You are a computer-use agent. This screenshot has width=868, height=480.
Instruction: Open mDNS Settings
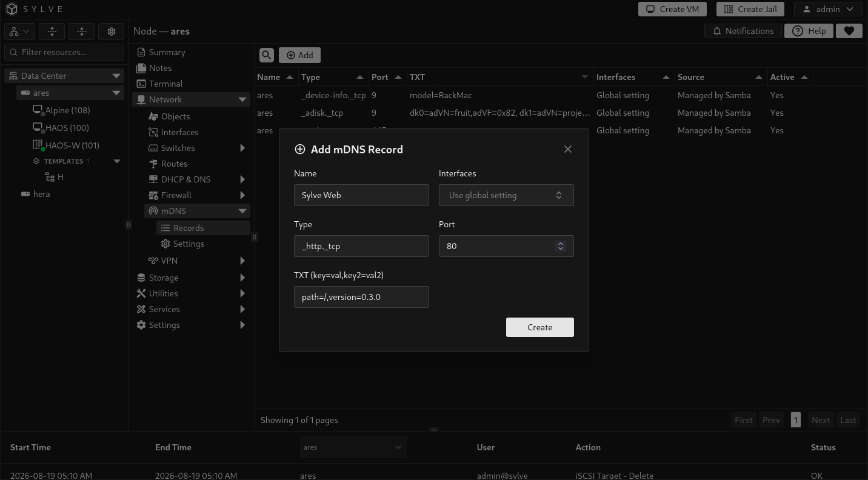(x=189, y=244)
